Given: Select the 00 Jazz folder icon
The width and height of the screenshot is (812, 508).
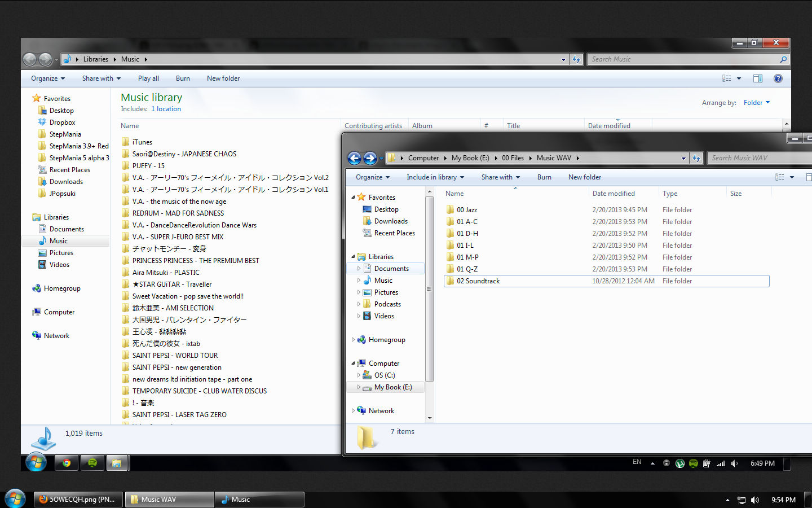Looking at the screenshot, I should [x=450, y=210].
